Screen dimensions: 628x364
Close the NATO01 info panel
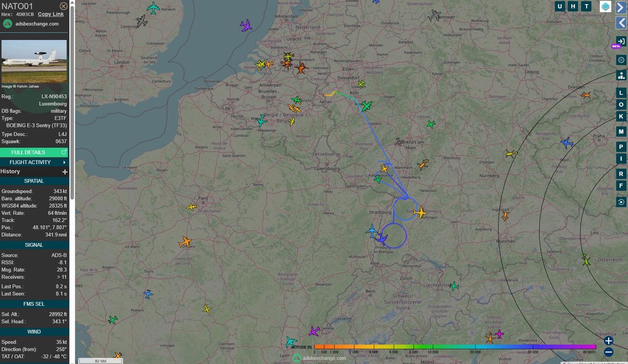coord(63,6)
